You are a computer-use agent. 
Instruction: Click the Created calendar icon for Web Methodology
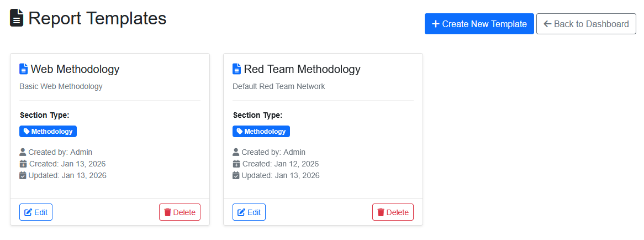point(23,164)
